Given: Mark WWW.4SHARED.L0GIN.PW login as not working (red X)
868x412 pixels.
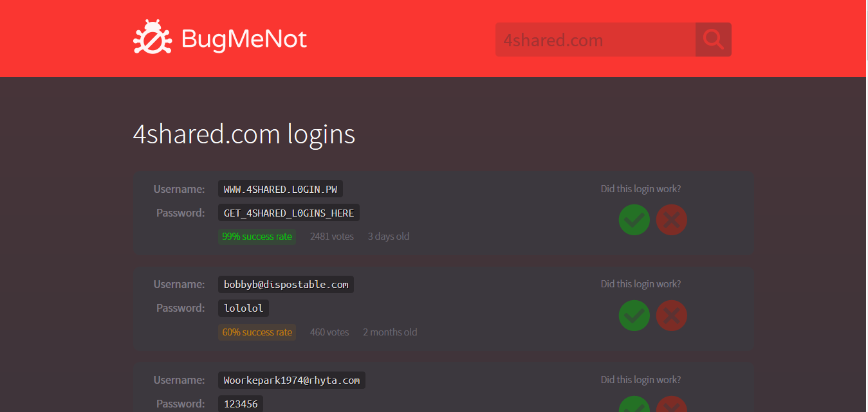Looking at the screenshot, I should click(672, 220).
